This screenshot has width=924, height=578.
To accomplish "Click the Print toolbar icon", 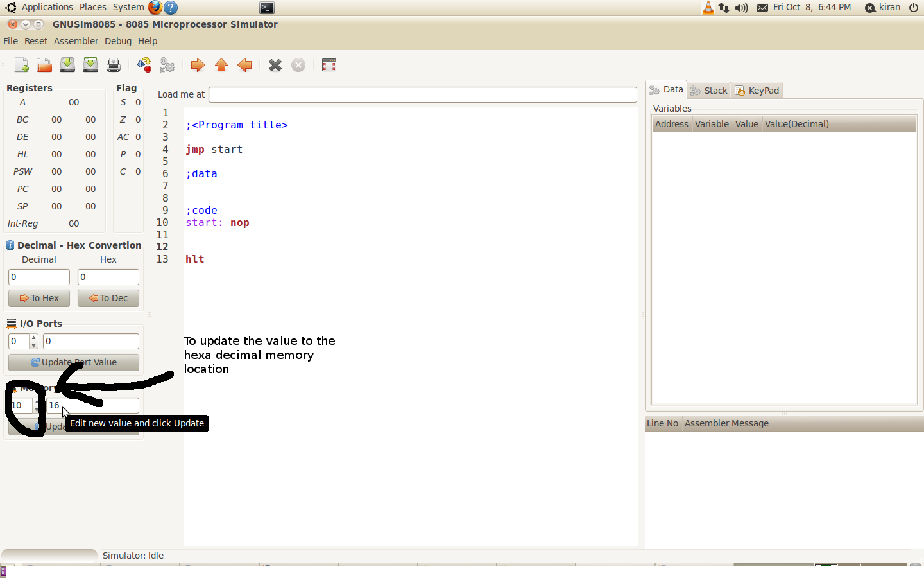I will (x=114, y=65).
